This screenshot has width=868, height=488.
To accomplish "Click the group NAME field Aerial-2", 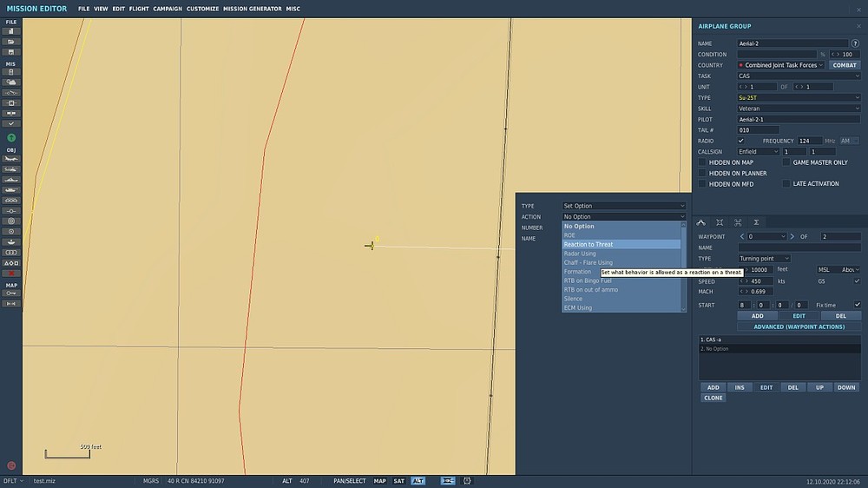I will tap(792, 43).
